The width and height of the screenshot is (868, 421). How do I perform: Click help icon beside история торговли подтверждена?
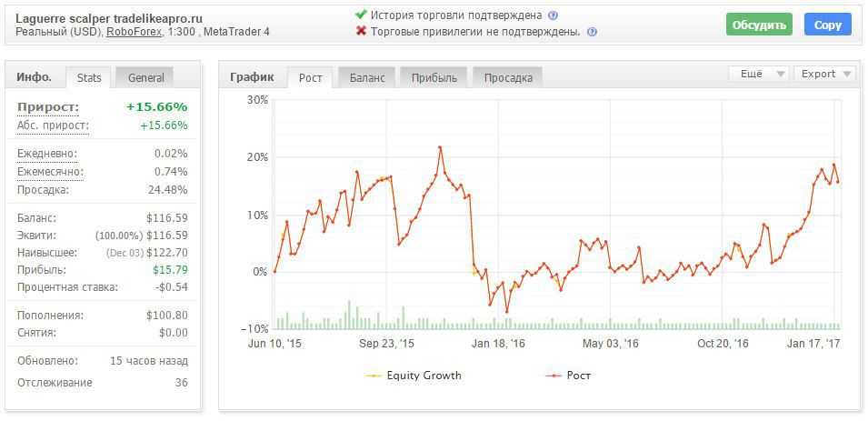coord(554,15)
